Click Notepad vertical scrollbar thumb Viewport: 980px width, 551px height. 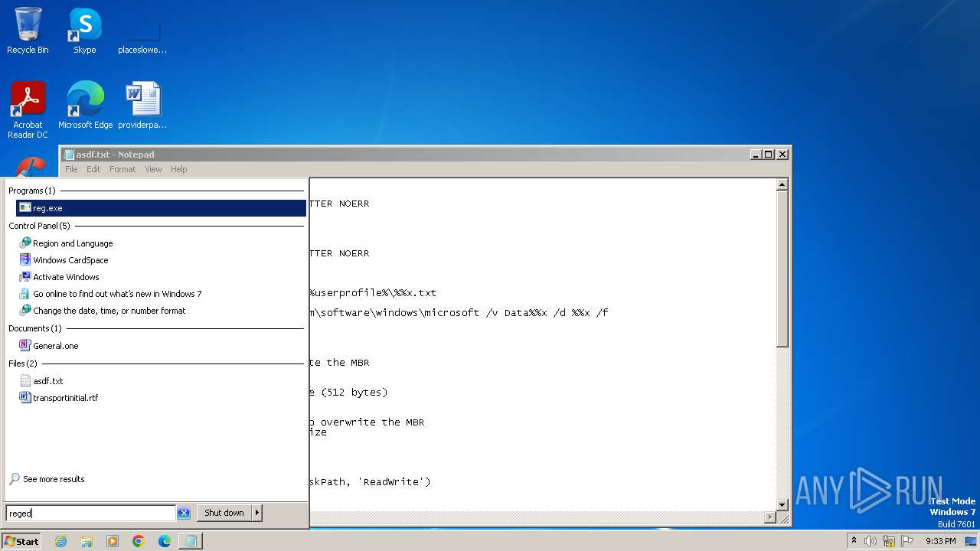(x=782, y=268)
